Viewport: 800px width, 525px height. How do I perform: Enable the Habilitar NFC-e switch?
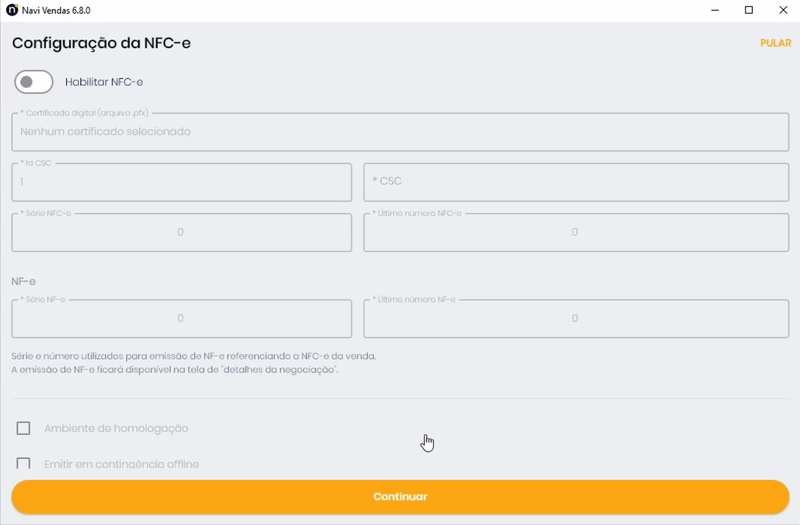point(34,82)
